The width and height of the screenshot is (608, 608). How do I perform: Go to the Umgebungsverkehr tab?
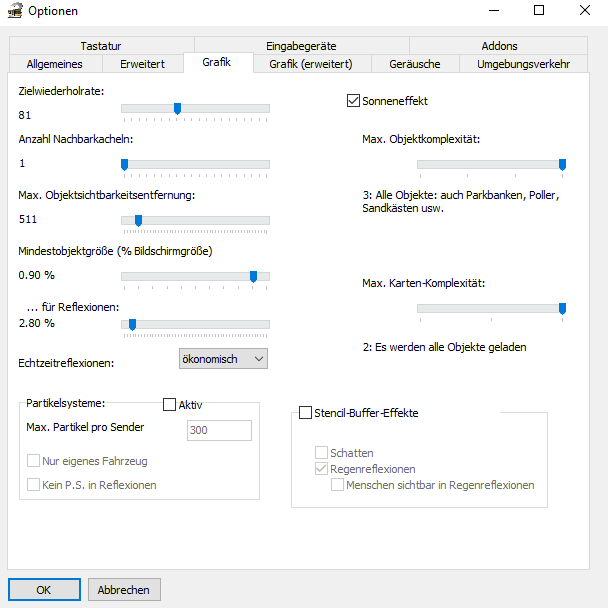point(523,64)
